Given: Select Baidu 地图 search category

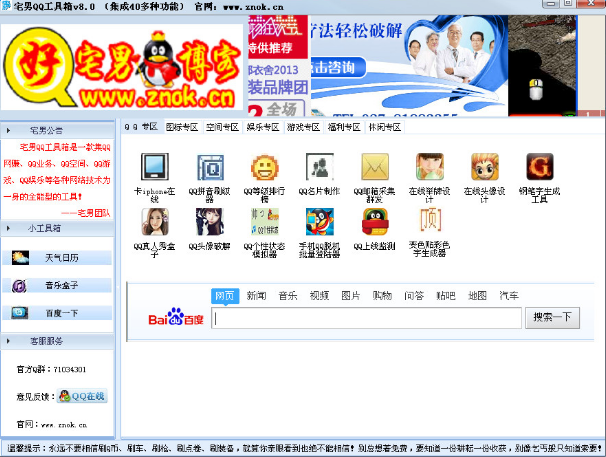Looking at the screenshot, I should [x=477, y=296].
